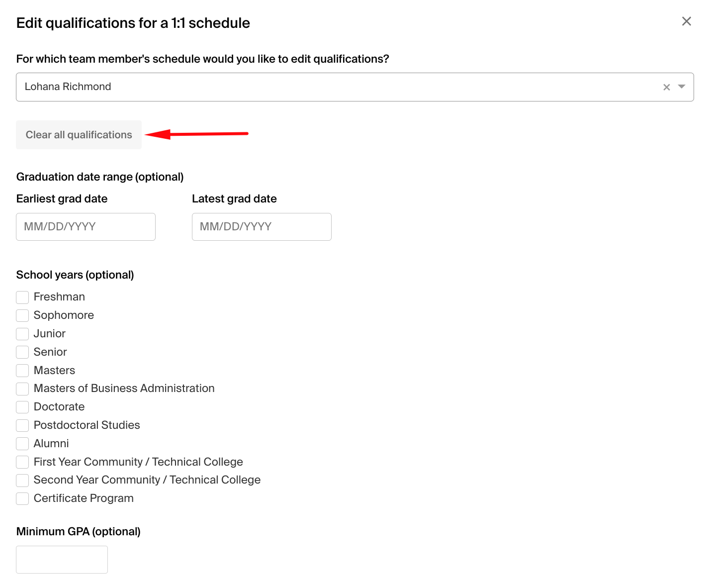Enable Postdoctoral Studies
Image resolution: width=707 pixels, height=588 pixels.
click(x=22, y=425)
